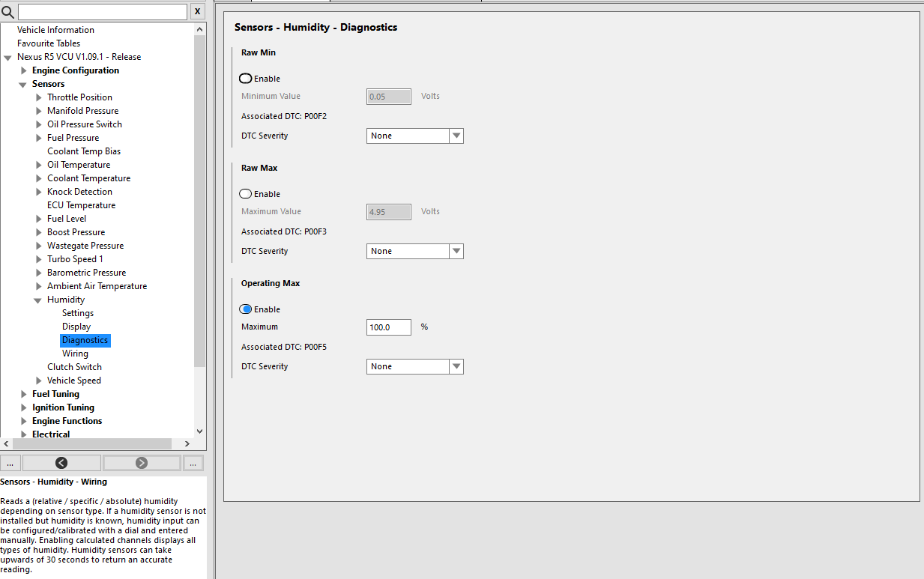
Task: Click the forward navigation arrow button
Action: [x=142, y=463]
